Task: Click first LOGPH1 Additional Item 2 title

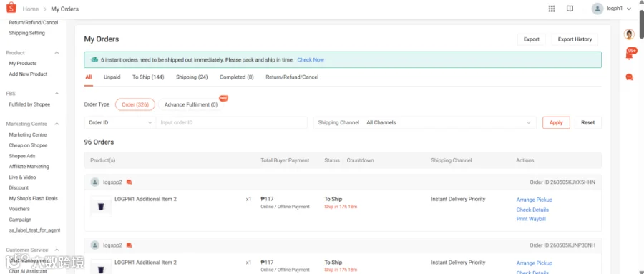Action: coord(145,199)
